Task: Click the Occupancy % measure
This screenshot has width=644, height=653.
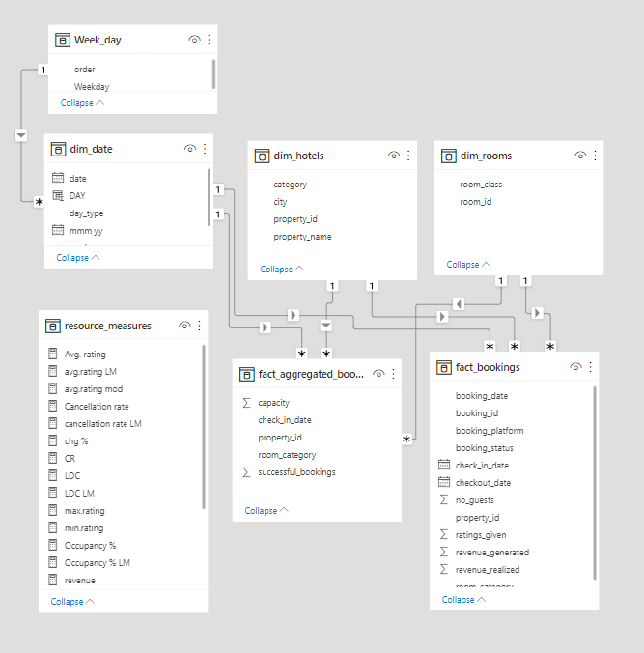Action: click(x=91, y=545)
